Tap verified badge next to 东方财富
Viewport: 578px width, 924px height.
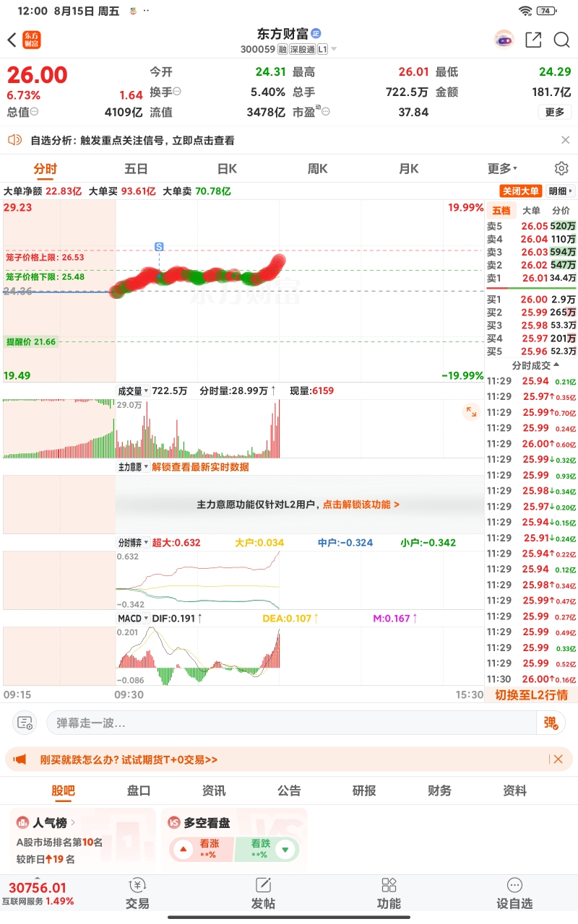[x=316, y=33]
